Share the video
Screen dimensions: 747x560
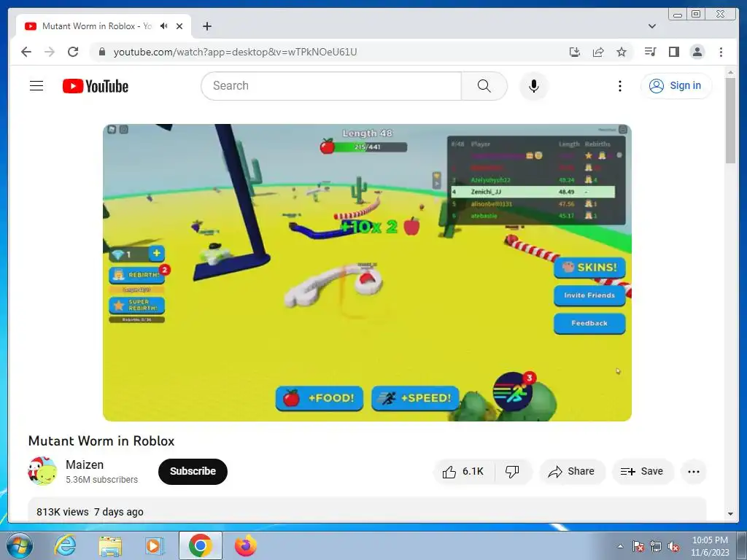571,472
